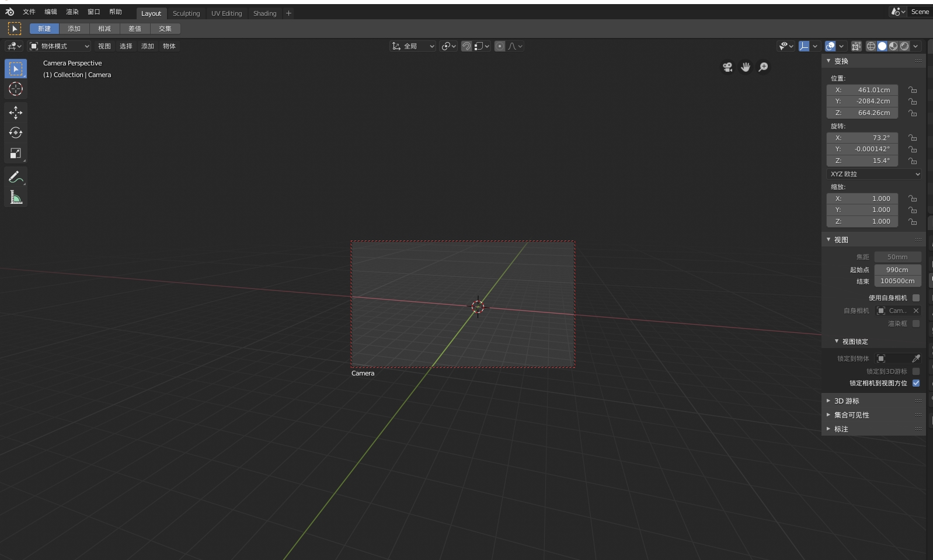Viewport: 933px width, 560px height.
Task: Select the Rotate tool
Action: (16, 133)
